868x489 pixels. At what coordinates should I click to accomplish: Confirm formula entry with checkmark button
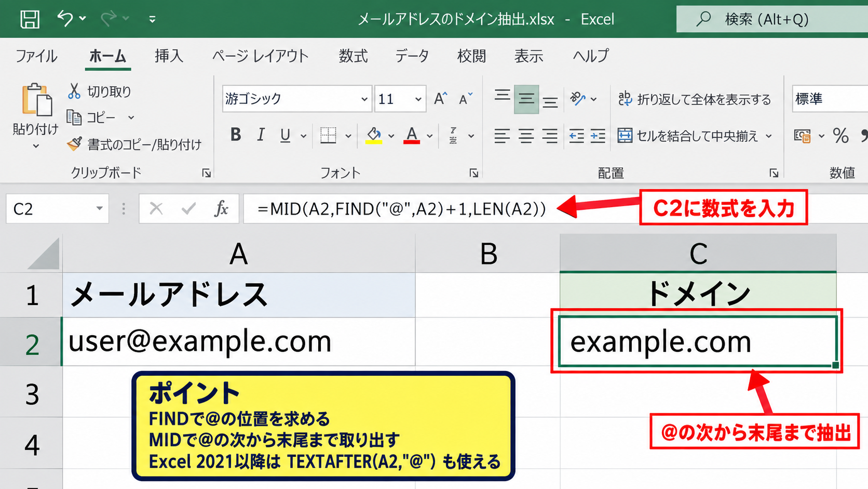(x=188, y=209)
